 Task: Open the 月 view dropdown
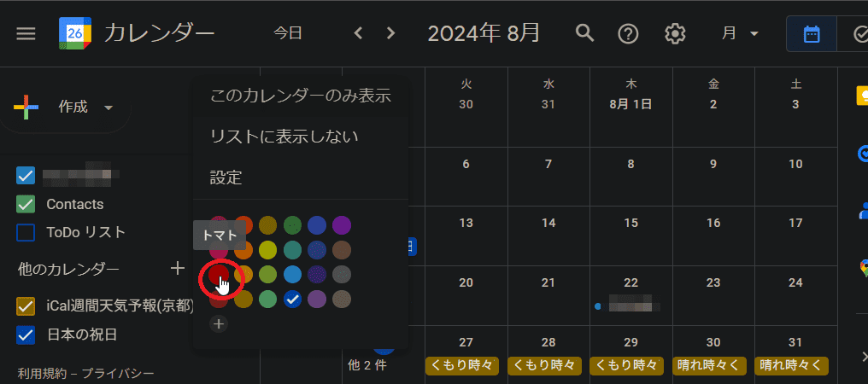(x=740, y=33)
